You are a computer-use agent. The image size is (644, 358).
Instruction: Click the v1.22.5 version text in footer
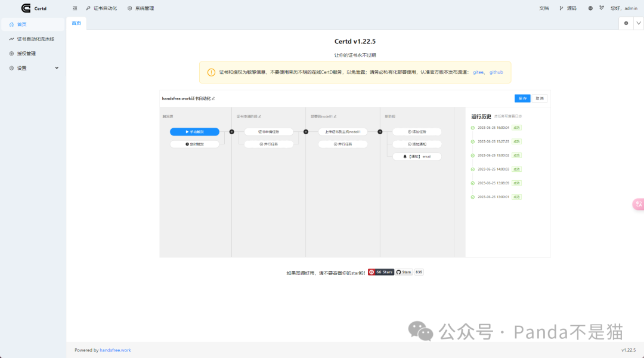tap(628, 350)
